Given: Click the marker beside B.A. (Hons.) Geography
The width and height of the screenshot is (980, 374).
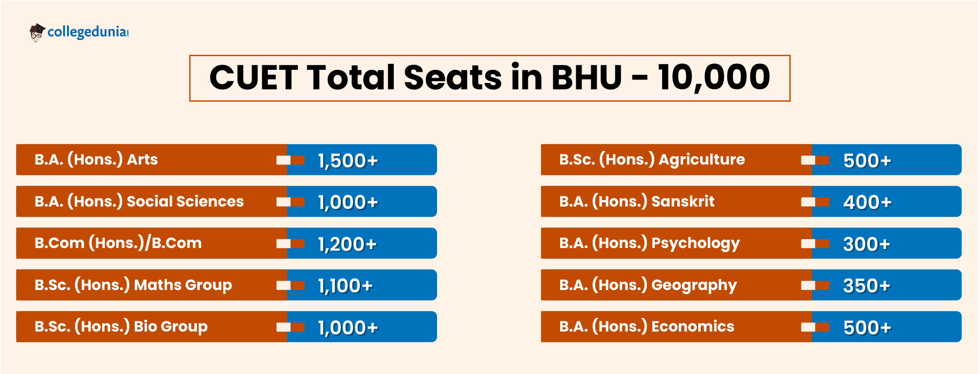Looking at the screenshot, I should tap(815, 285).
